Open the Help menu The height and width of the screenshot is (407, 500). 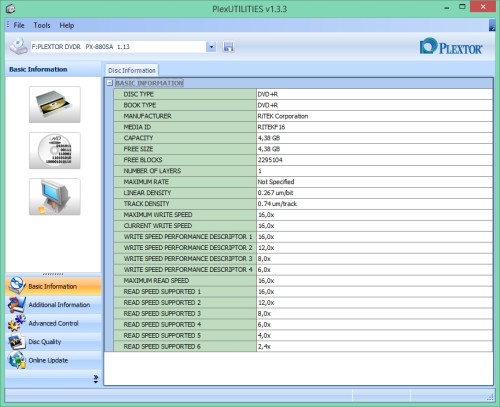pos(67,25)
